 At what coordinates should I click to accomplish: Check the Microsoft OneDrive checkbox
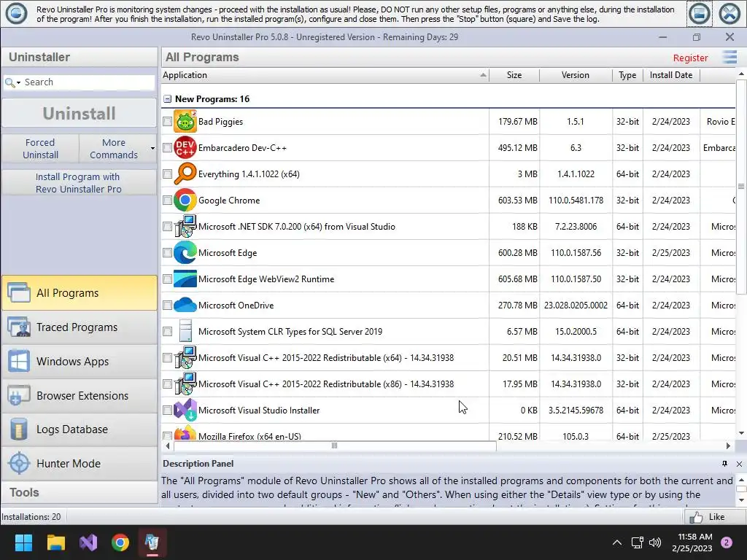167,305
